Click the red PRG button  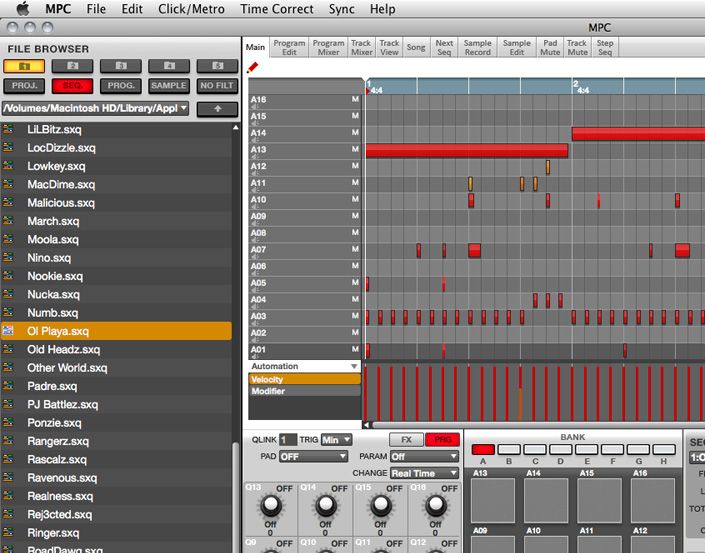click(442, 440)
